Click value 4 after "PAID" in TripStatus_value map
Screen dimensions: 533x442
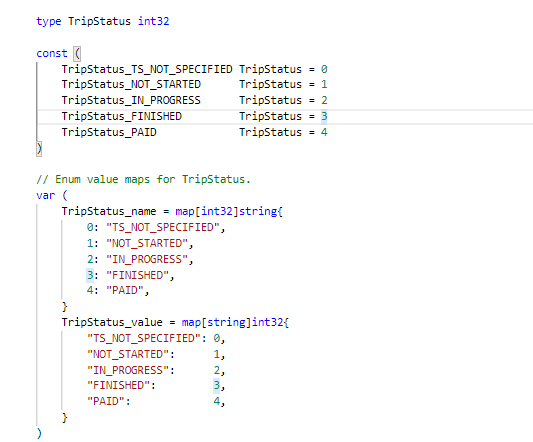[x=217, y=401]
